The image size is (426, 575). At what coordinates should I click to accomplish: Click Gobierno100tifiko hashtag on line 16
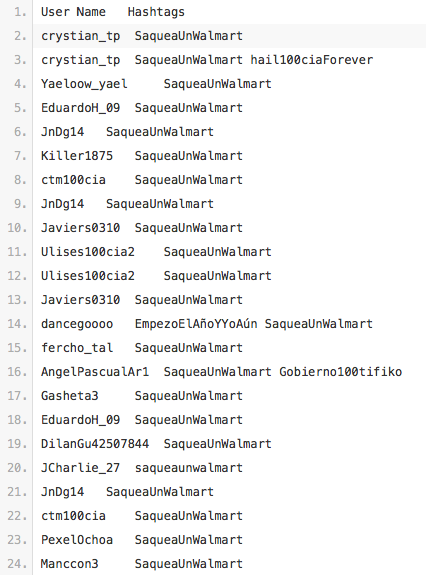pos(341,372)
